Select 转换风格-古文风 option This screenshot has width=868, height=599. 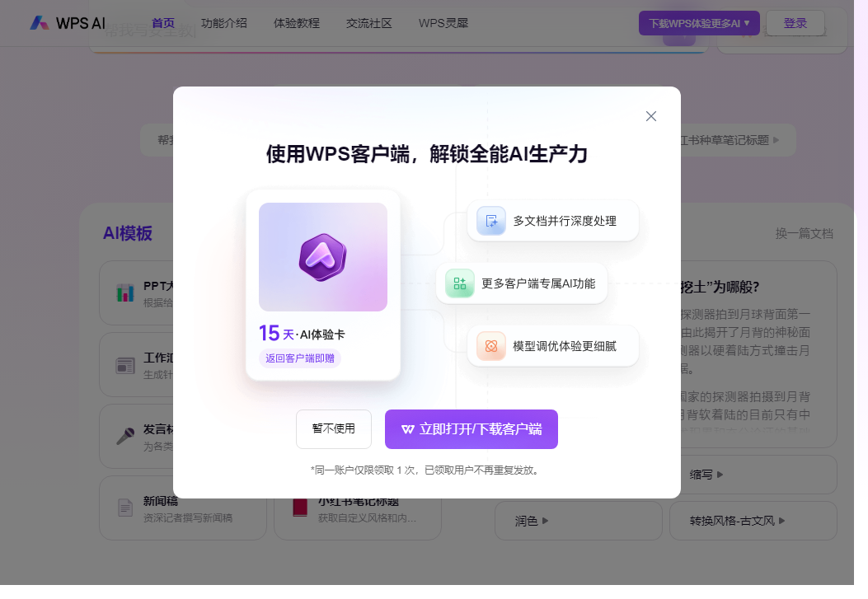tap(753, 521)
